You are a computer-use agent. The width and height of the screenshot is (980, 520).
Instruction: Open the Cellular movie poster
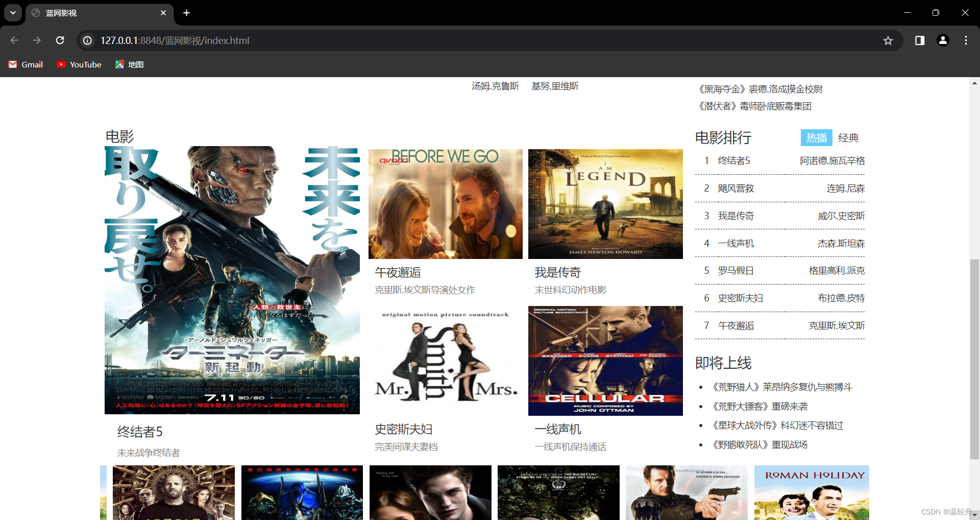pyautogui.click(x=605, y=361)
